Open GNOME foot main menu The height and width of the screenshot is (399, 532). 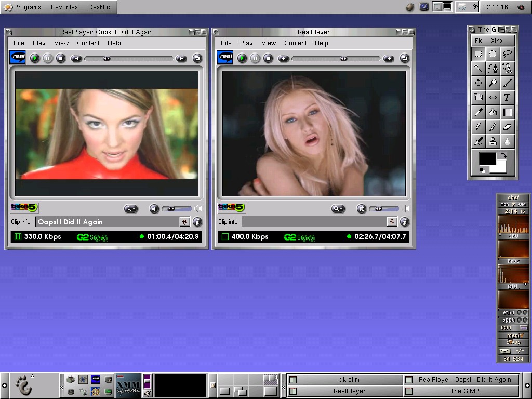tap(23, 385)
